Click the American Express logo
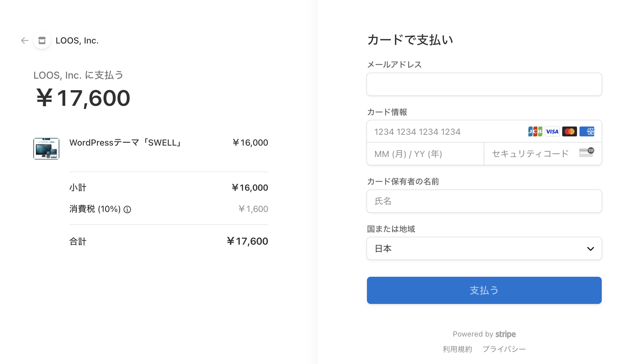The width and height of the screenshot is (632, 364). [x=587, y=131]
